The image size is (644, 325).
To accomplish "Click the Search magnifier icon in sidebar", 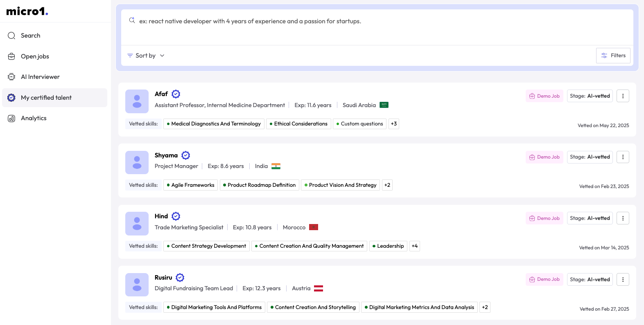I will (11, 36).
